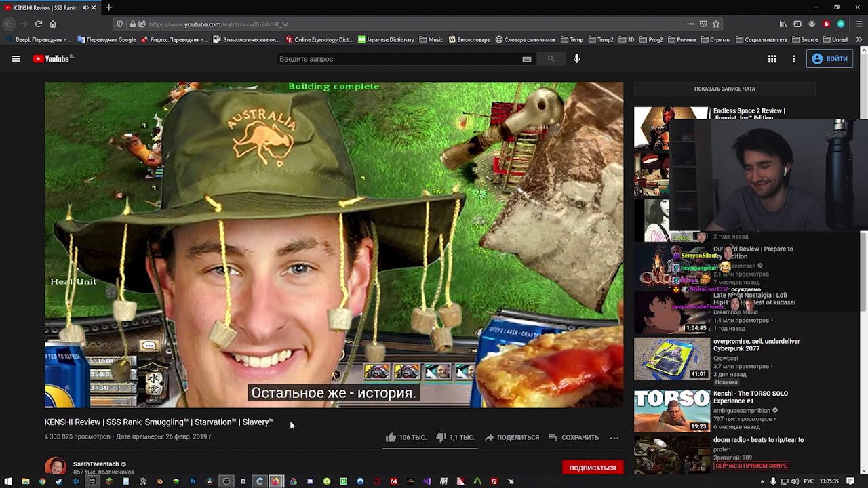Show bookmarks toolbar overflow chevron
Viewport: 868px width, 488px height.
pos(859,39)
